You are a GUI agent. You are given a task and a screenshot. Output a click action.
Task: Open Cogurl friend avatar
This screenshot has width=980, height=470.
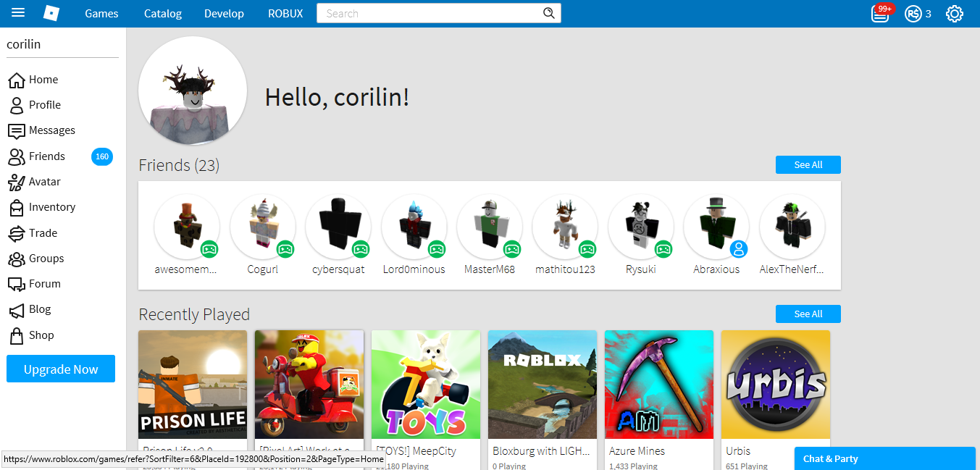click(262, 227)
